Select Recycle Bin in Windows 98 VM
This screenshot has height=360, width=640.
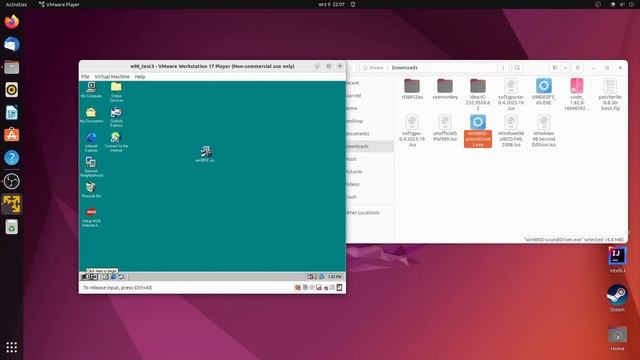click(x=91, y=190)
